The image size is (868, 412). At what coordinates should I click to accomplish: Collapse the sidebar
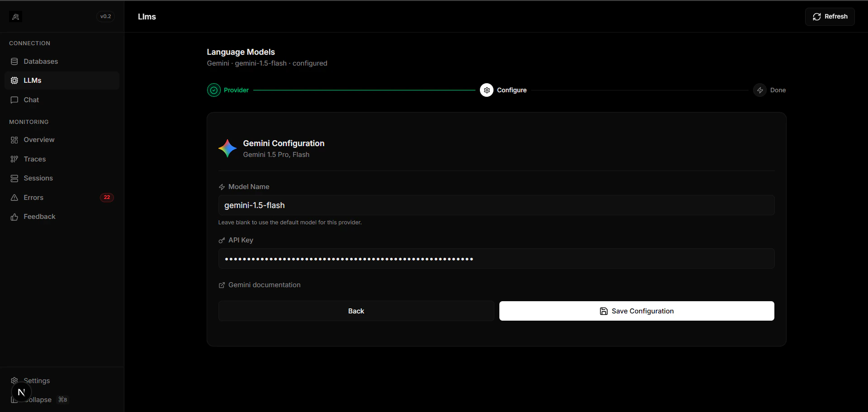pyautogui.click(x=62, y=400)
